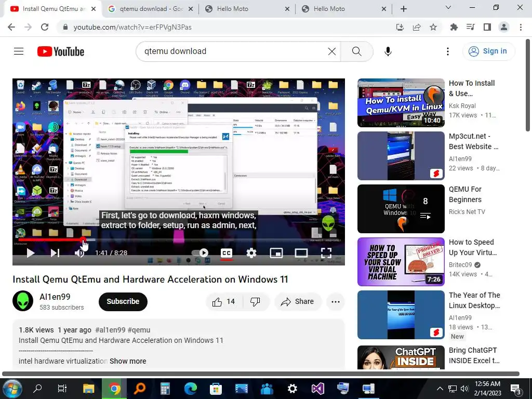Enable theater mode

(x=301, y=253)
